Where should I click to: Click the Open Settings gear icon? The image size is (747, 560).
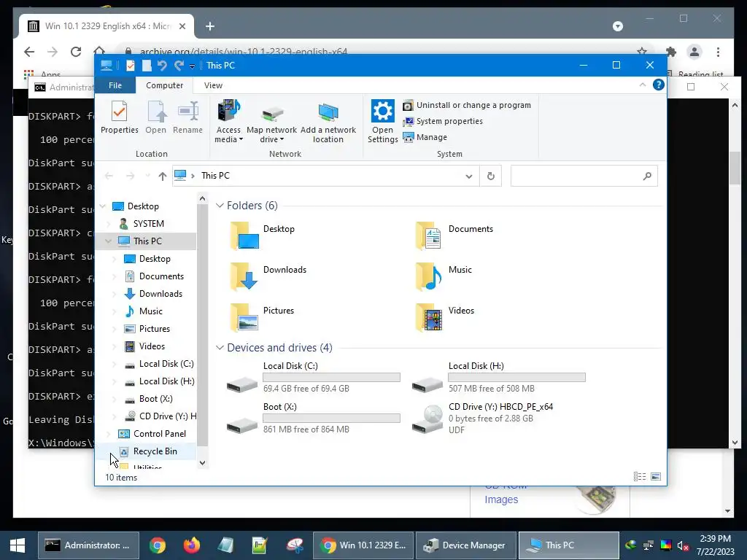[x=382, y=112]
